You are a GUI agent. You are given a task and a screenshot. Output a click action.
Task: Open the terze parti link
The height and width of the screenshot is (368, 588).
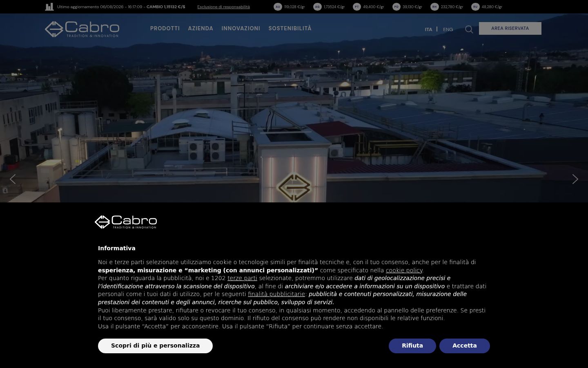click(x=242, y=278)
